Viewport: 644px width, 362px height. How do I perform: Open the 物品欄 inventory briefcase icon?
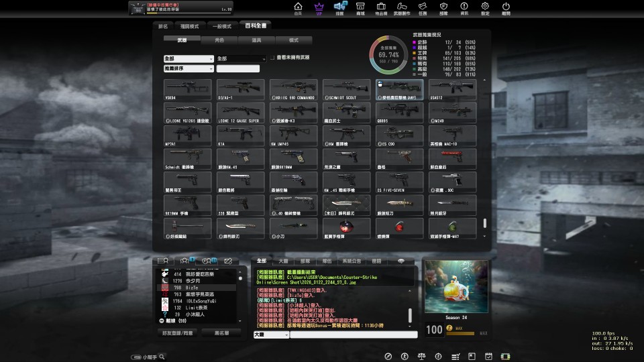click(x=380, y=8)
